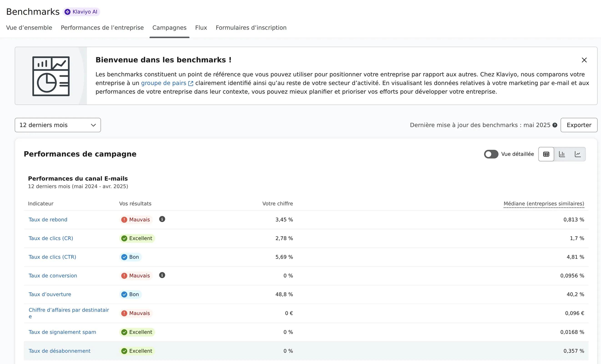Viewport: 601px width, 364px height.
Task: Open Formulaires d'inscription tab
Action: pos(251,28)
